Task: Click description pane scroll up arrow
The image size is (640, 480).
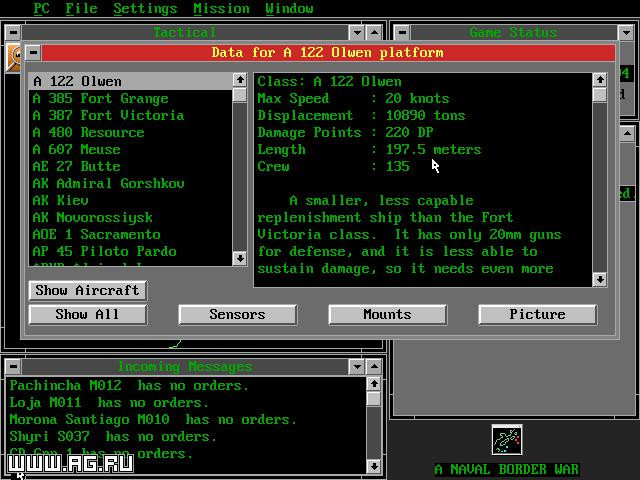Action: [600, 80]
